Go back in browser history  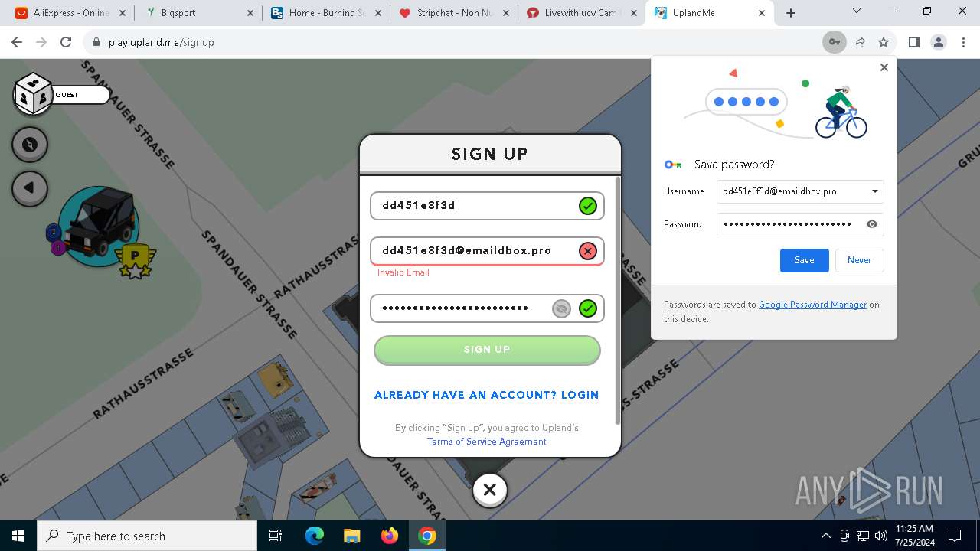tap(17, 42)
